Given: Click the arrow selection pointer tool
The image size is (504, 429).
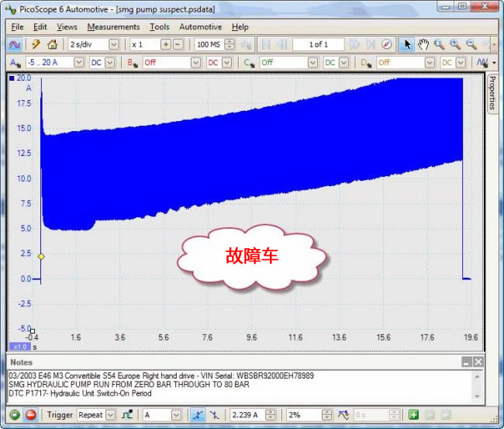Looking at the screenshot, I should 408,44.
